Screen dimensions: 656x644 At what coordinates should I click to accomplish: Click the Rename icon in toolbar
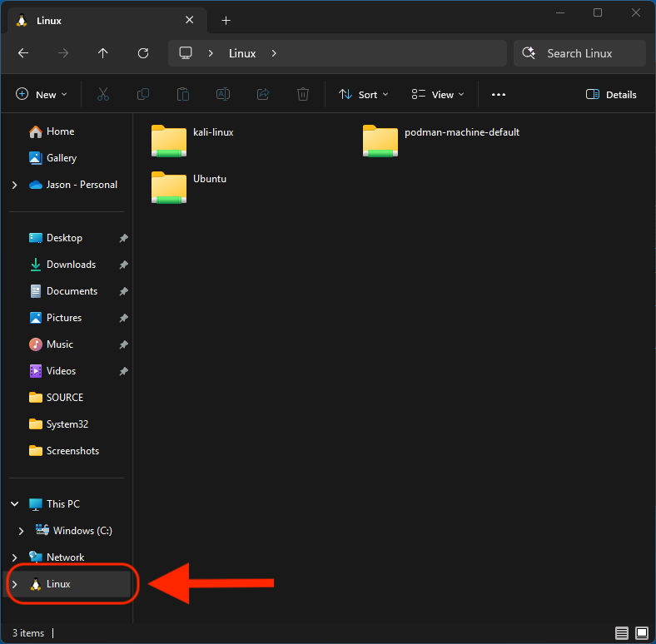pyautogui.click(x=223, y=95)
